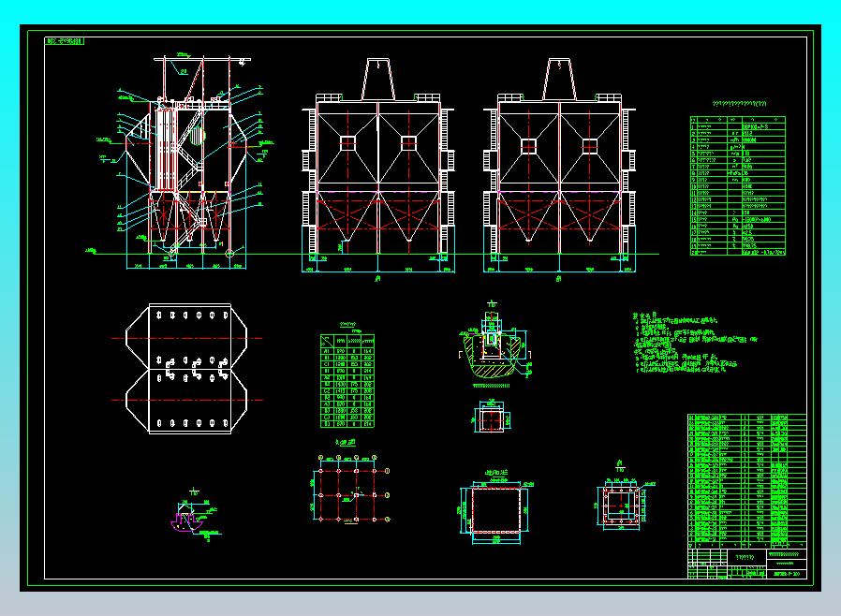The image size is (841, 616).
Task: Click the chimney outlet atop the right elevation
Action: [560, 79]
